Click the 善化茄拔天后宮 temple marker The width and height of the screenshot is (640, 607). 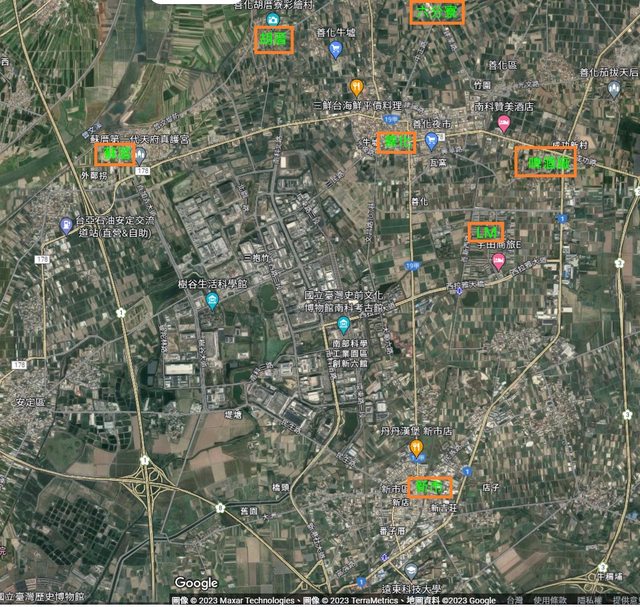613,89
